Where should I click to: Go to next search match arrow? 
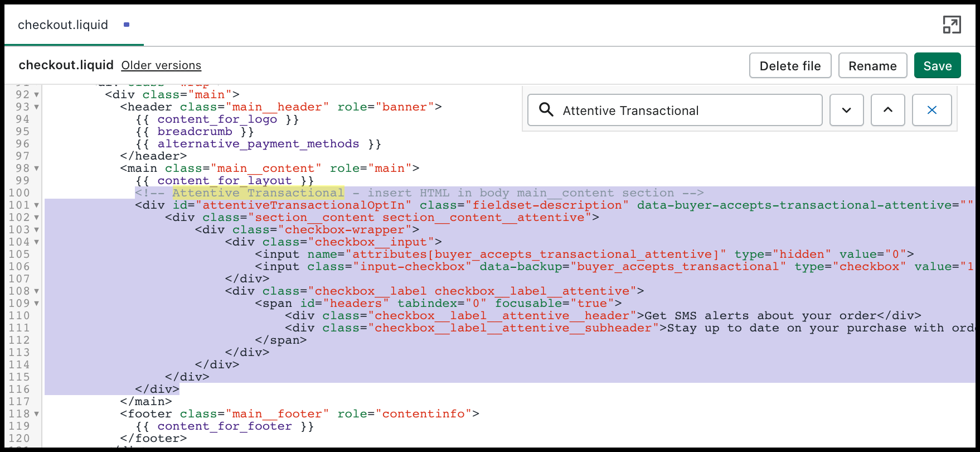click(x=846, y=110)
